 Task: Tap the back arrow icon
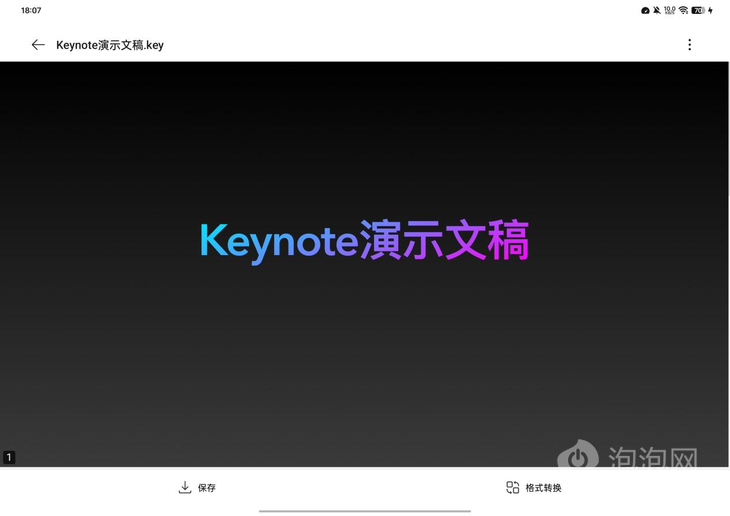coord(38,45)
